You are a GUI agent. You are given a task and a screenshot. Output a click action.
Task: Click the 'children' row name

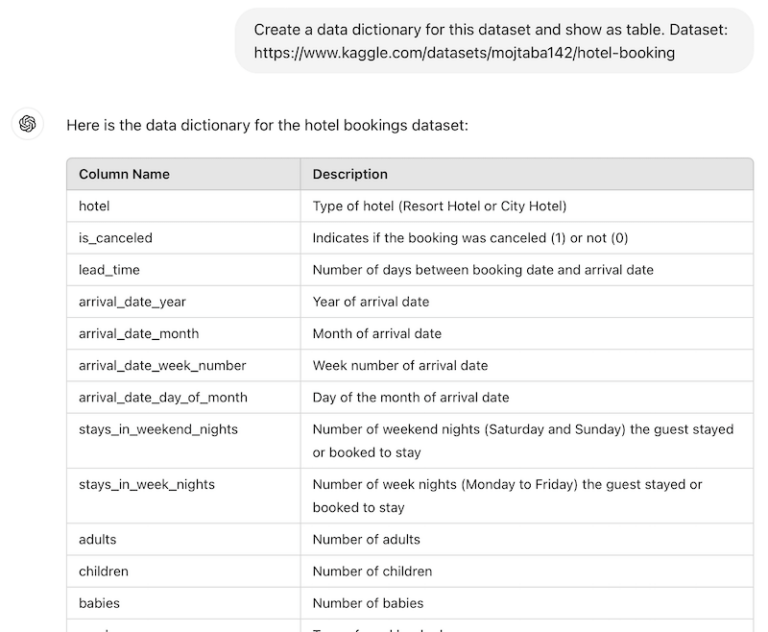pyautogui.click(x=104, y=571)
